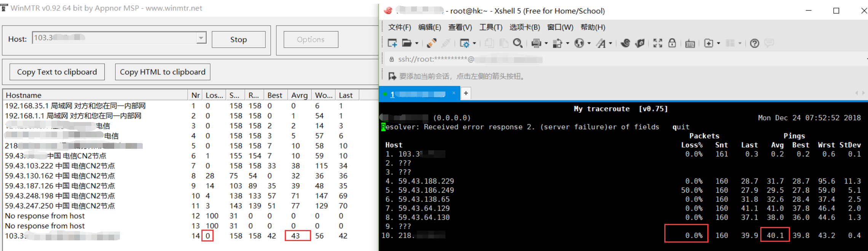Expand the Font dropdown arrow
The height and width of the screenshot is (251, 868).
(611, 43)
